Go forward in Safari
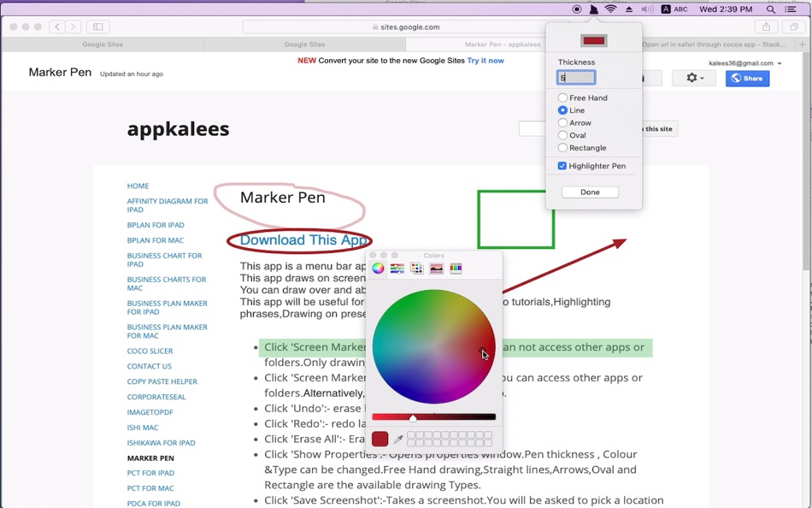The height and width of the screenshot is (508, 812). pos(73,27)
